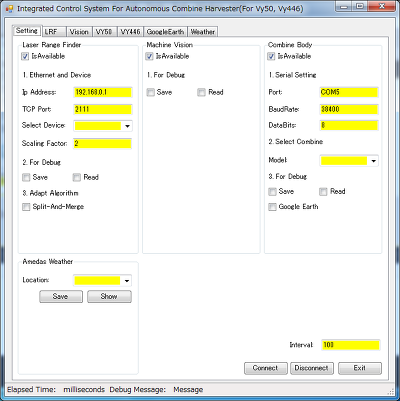Expand the combine Model dropdown
Image resolution: width=400 pixels, height=401 pixels.
pyautogui.click(x=373, y=161)
